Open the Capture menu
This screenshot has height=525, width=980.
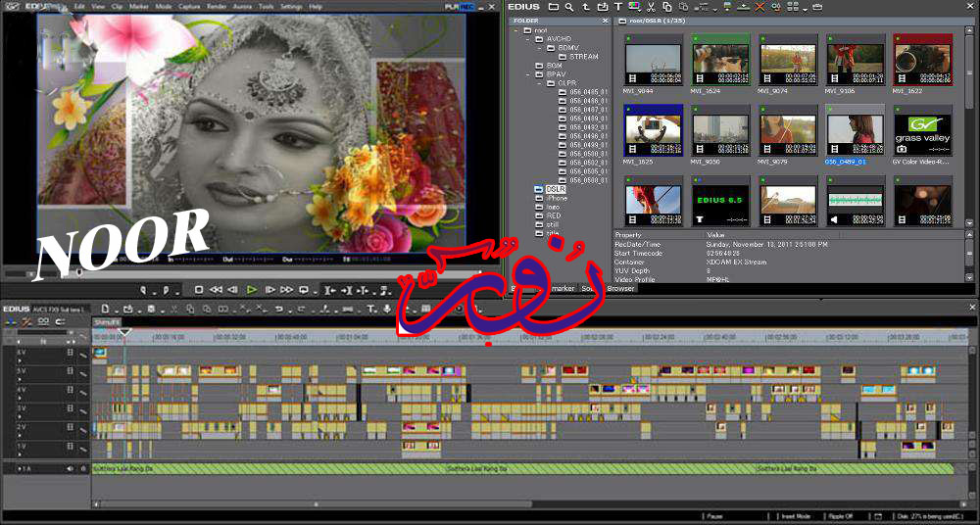tap(189, 6)
